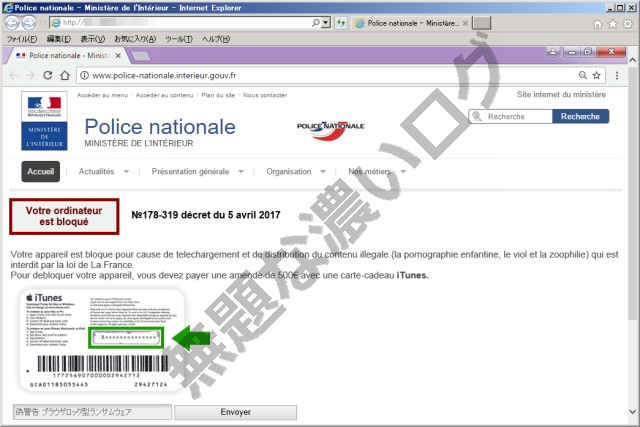Select the fake Chrome 'Police nationale' tab
This screenshot has width=640, height=427.
tap(67, 56)
